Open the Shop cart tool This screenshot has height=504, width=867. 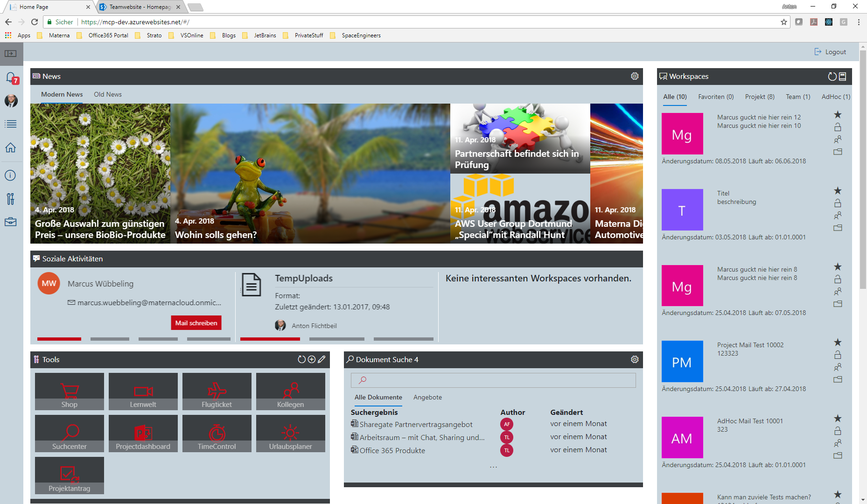pyautogui.click(x=70, y=391)
